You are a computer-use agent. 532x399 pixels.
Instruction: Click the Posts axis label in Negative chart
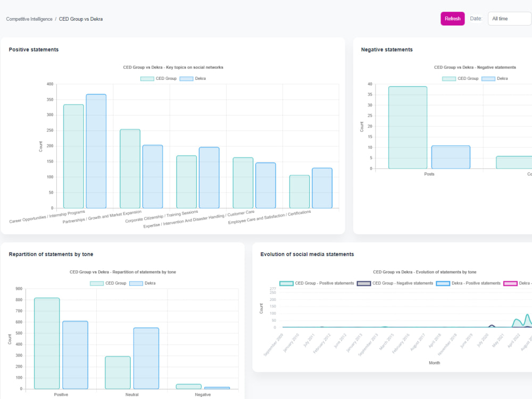(429, 174)
